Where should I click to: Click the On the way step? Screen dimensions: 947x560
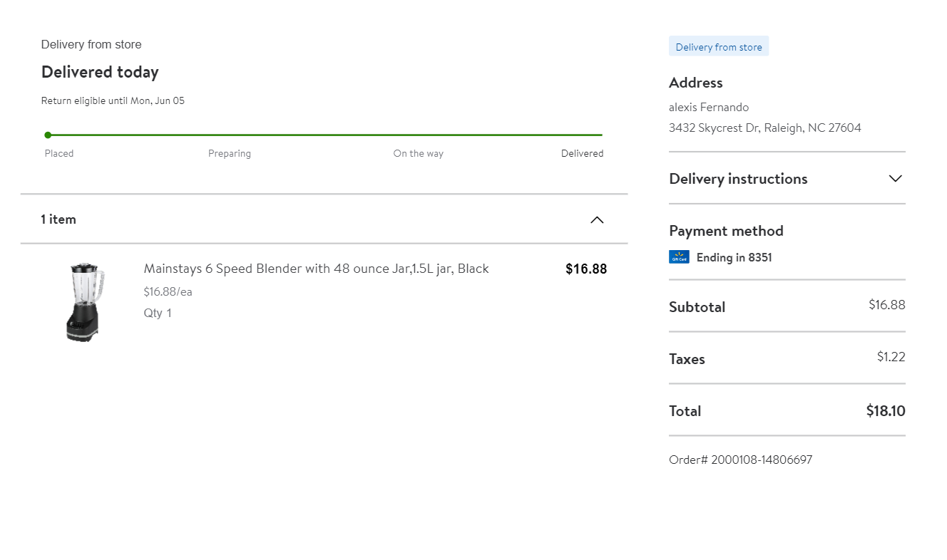pyautogui.click(x=418, y=153)
